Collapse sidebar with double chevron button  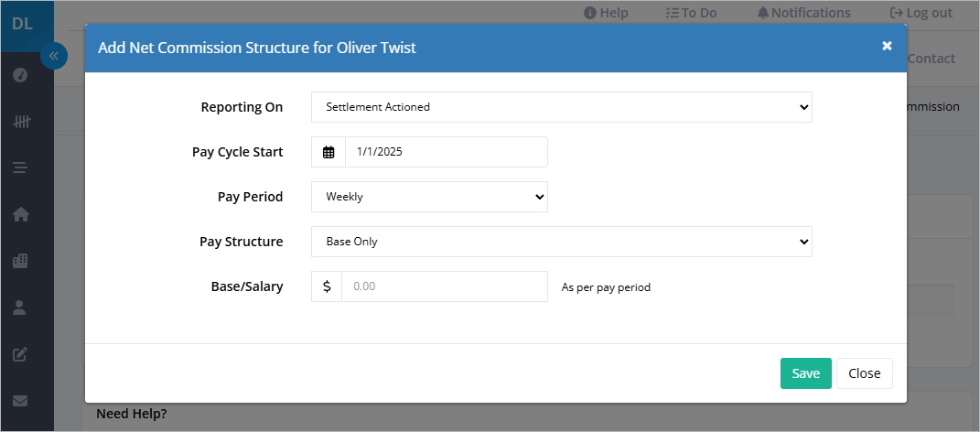pos(54,56)
